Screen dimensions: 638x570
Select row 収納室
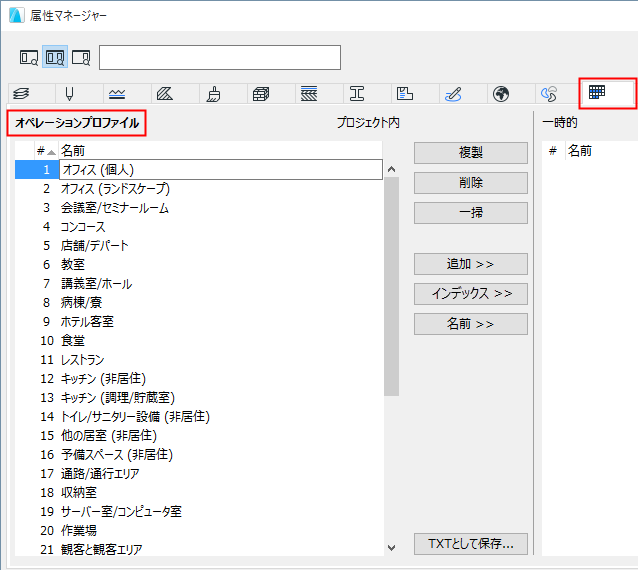[x=199, y=492]
